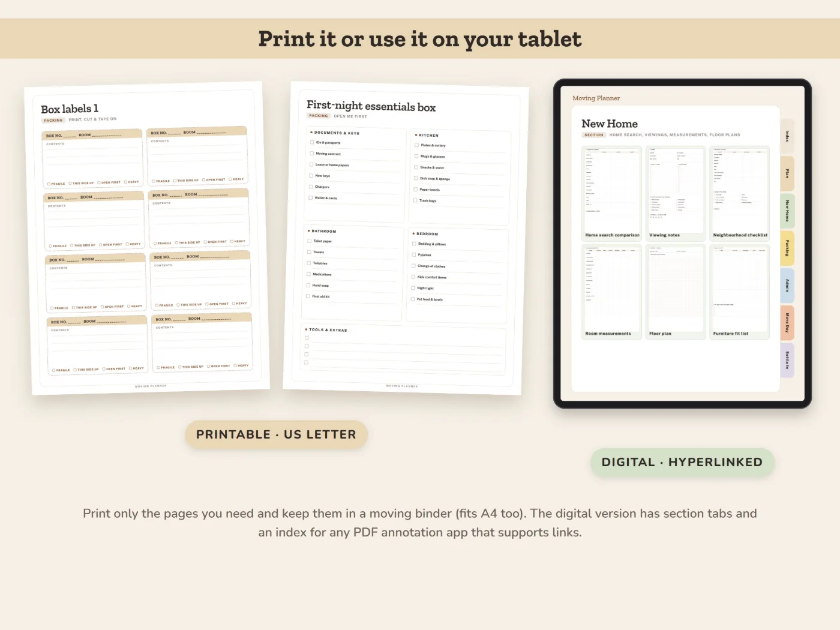Click the SECTION label under New Home

[594, 135]
